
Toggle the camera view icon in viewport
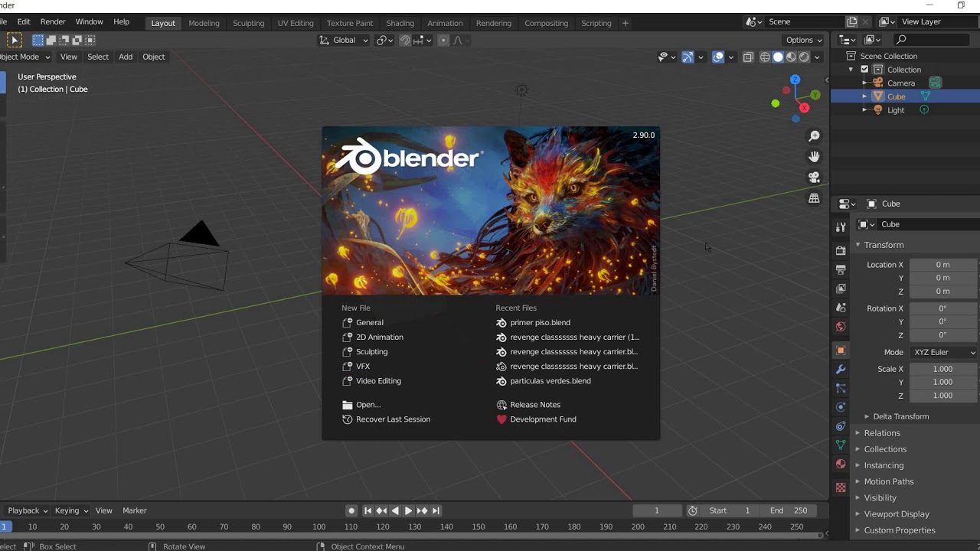tap(814, 177)
